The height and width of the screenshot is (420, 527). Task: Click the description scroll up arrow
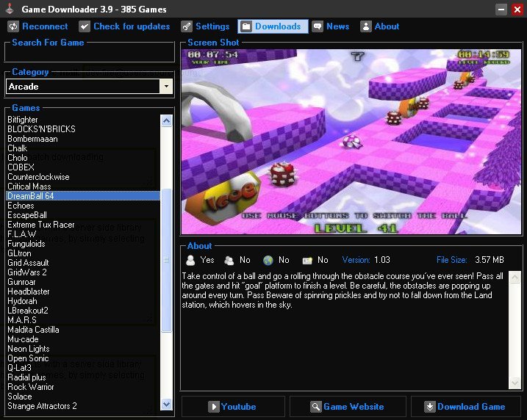click(515, 278)
